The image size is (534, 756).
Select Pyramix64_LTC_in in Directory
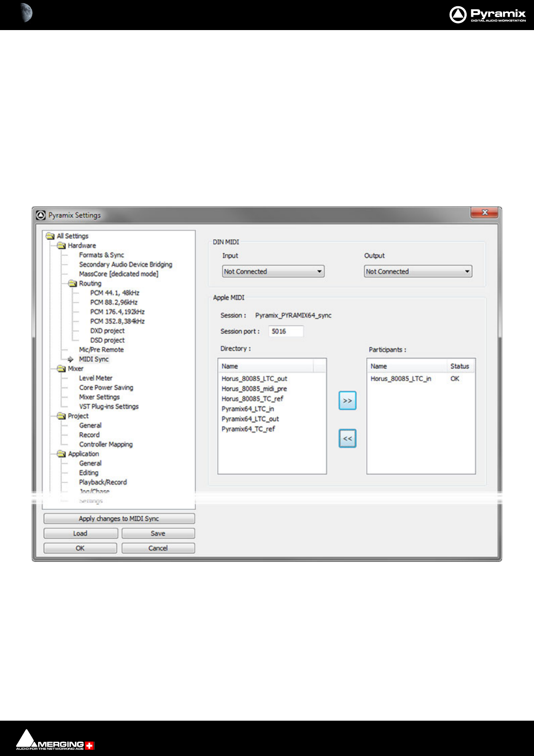[248, 409]
